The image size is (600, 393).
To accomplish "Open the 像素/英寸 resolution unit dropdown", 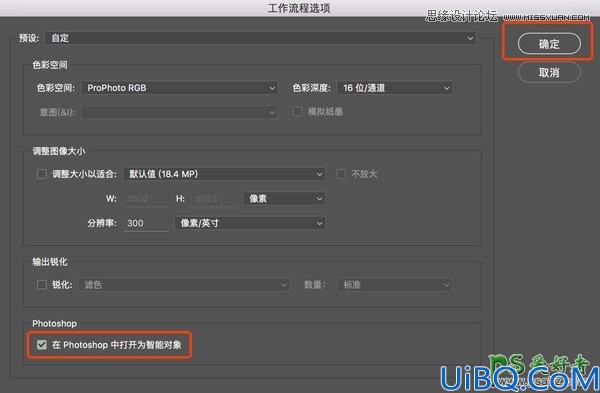I will 250,223.
